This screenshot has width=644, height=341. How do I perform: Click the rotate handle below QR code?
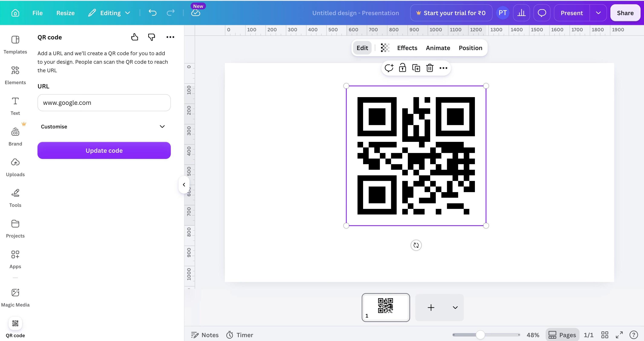[x=416, y=245]
